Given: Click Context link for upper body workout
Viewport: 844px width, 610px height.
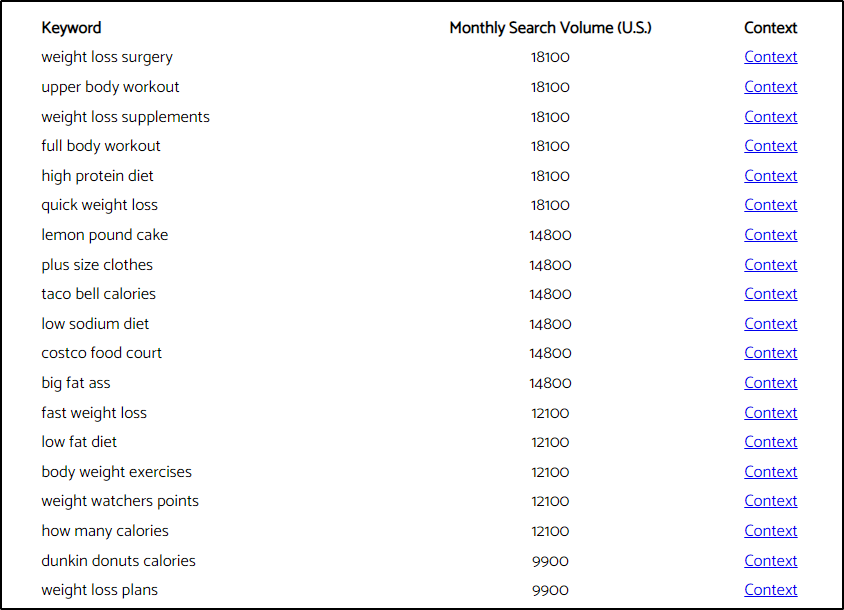Looking at the screenshot, I should 770,87.
